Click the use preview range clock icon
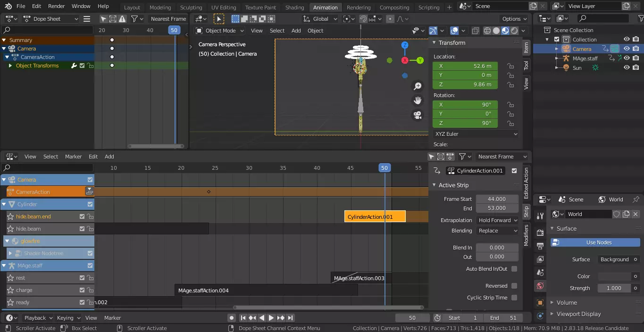 pos(437,318)
